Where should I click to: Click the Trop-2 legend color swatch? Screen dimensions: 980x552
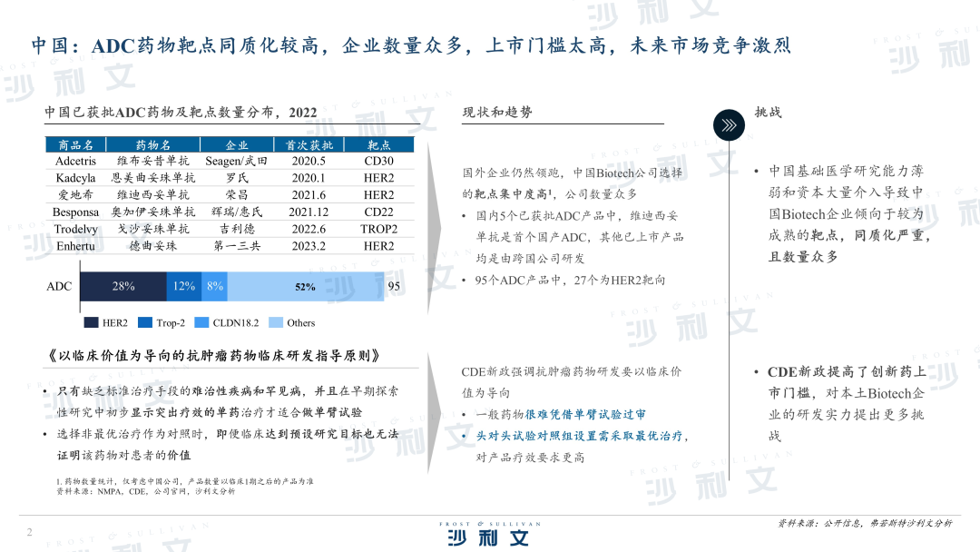tap(145, 322)
